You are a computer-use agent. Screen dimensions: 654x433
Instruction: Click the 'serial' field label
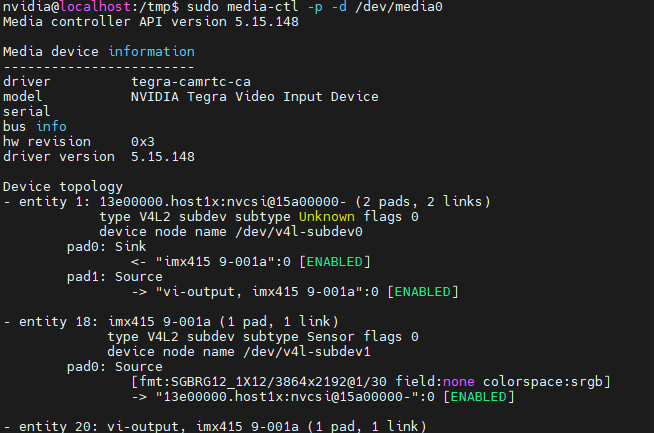pyautogui.click(x=26, y=112)
